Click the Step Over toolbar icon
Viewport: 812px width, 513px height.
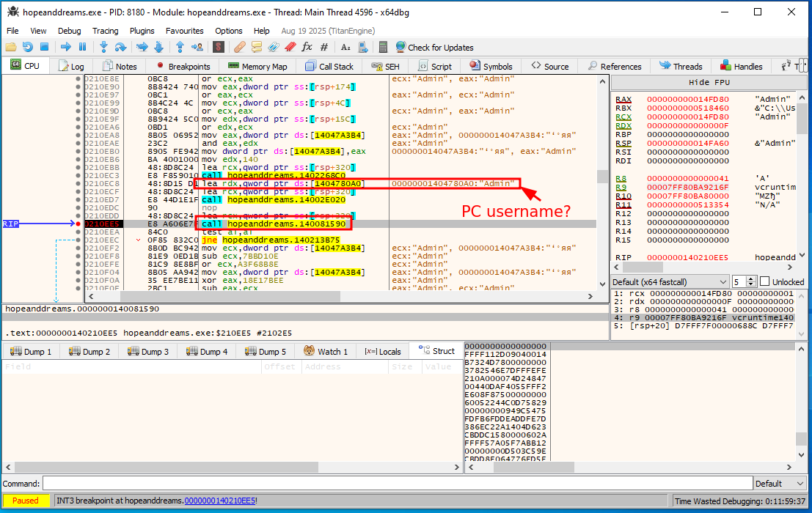click(122, 47)
